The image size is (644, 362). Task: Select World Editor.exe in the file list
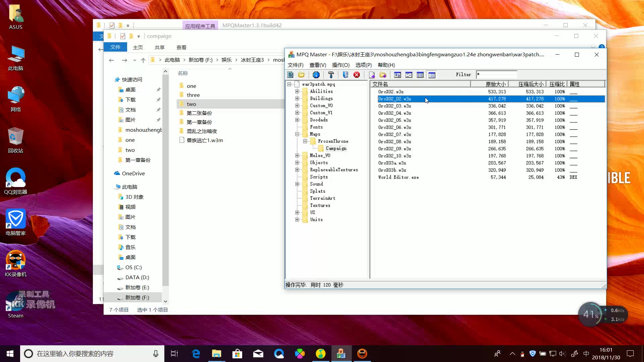click(398, 177)
